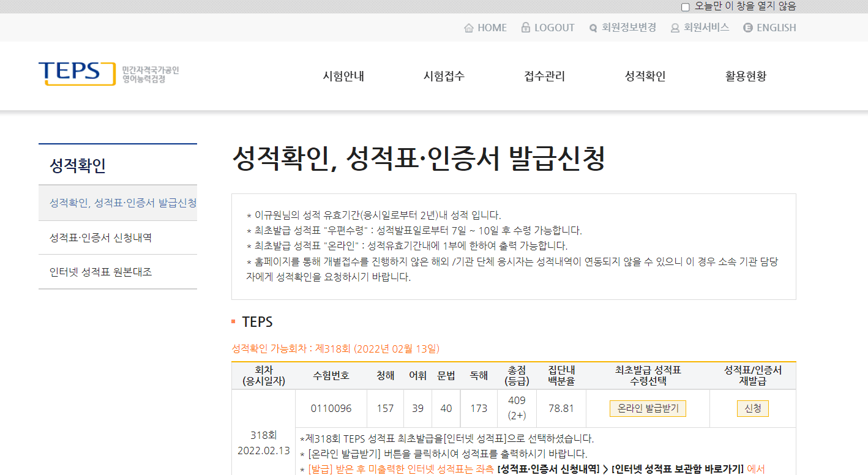Image resolution: width=868 pixels, height=475 pixels.
Task: Click the listening score 157
Action: point(385,408)
